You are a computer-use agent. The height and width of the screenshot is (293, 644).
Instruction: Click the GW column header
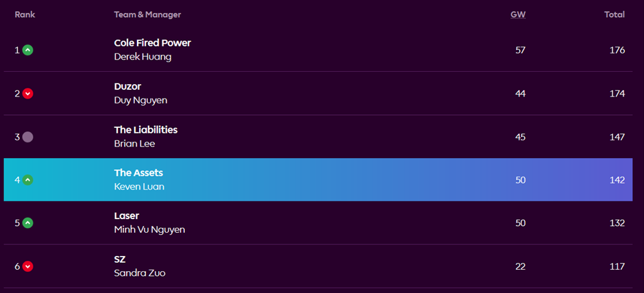click(x=518, y=15)
